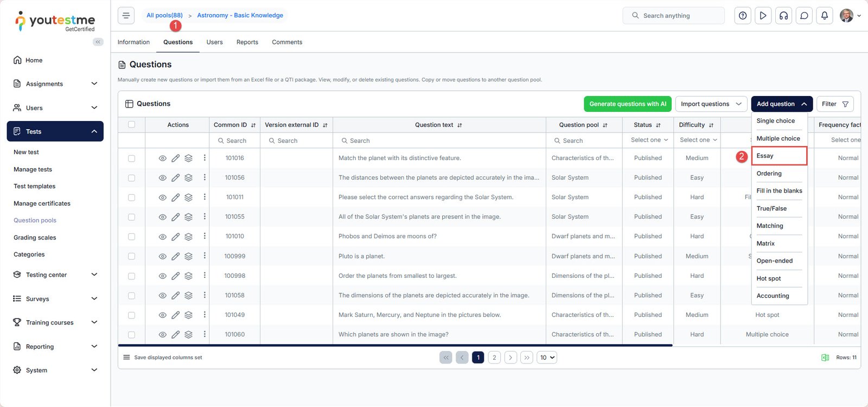Image resolution: width=868 pixels, height=407 pixels.
Task: Expand the Import questions dropdown
Action: click(x=711, y=104)
